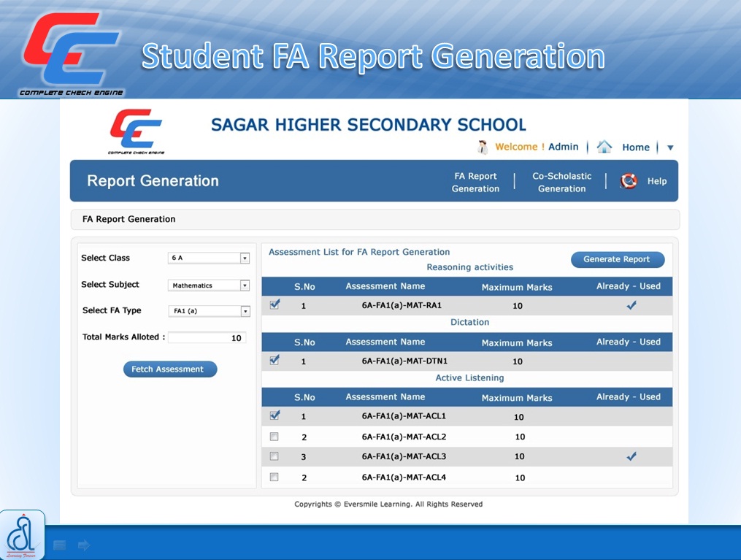Click the Sagar Higher Secondary School title
Viewport: 741px width, 560px height.
point(369,125)
